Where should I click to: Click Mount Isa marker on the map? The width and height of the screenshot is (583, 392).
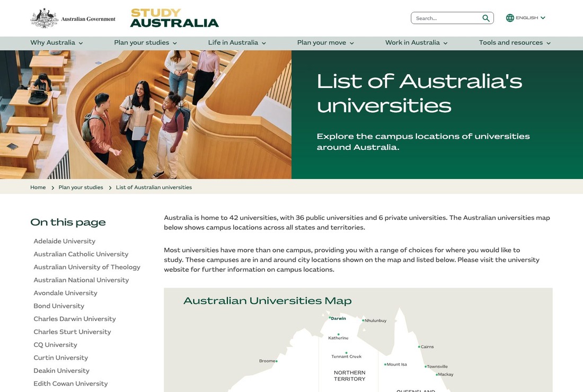(x=385, y=364)
